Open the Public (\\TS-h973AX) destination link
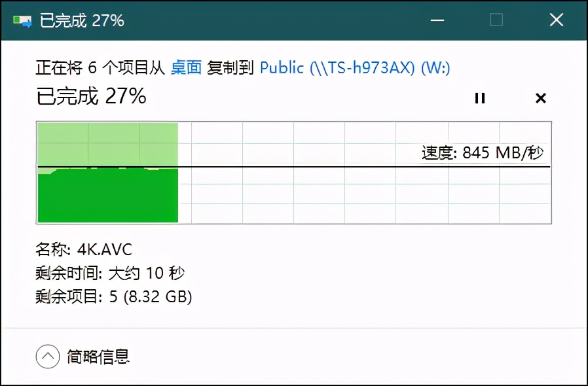 [356, 67]
